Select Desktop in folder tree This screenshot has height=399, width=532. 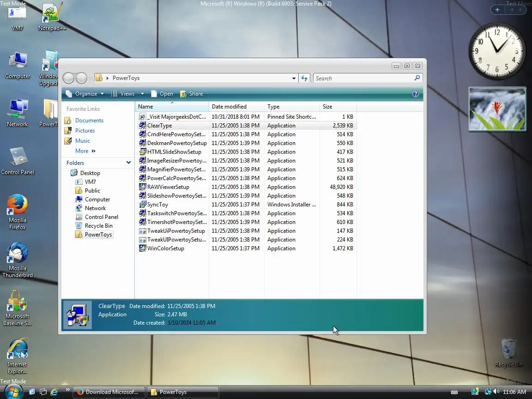(x=90, y=173)
